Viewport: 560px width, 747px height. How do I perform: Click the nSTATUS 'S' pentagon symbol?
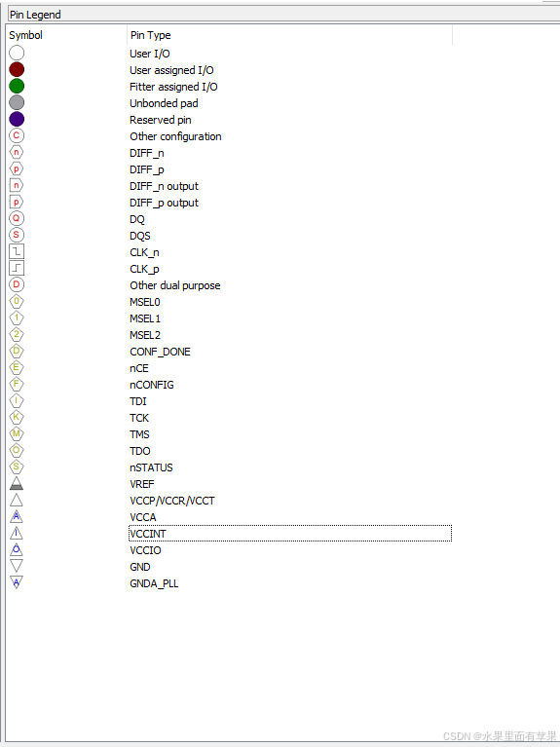(x=17, y=467)
